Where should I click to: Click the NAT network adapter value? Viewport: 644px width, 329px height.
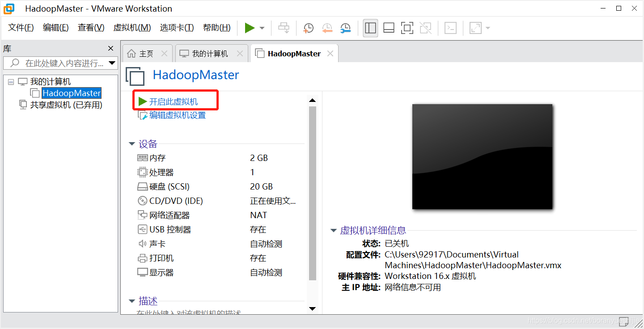[x=258, y=215]
